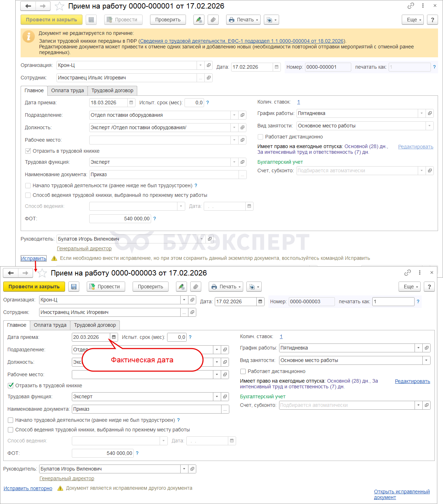Click печатать как field in bottom window
Viewport: 443px width, 504px height.
393,301
